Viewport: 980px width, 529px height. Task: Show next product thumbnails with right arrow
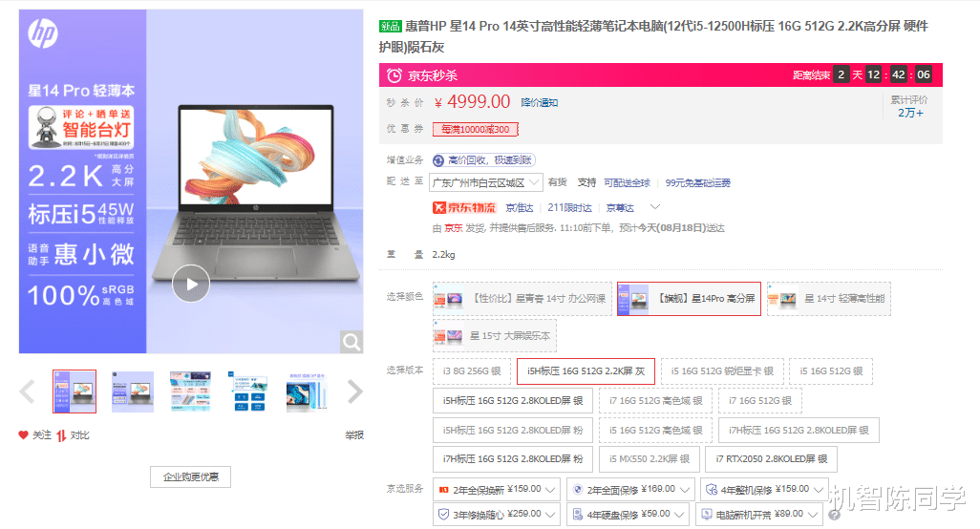(354, 391)
